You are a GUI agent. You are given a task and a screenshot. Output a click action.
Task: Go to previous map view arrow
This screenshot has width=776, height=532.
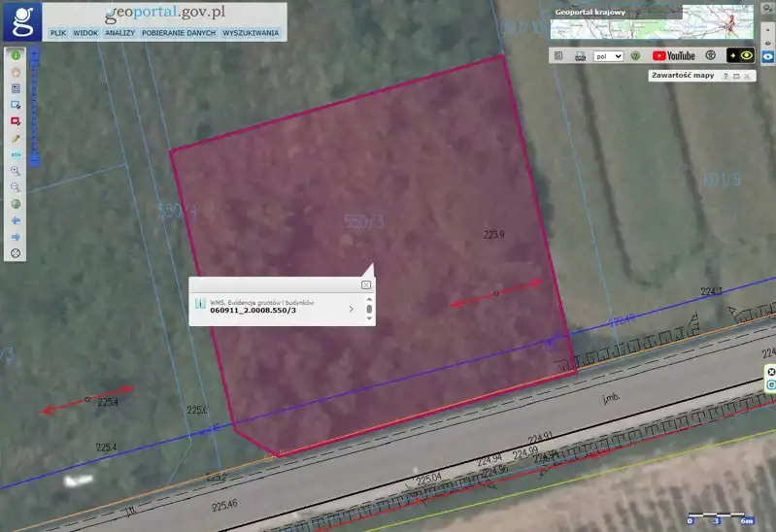tap(16, 220)
